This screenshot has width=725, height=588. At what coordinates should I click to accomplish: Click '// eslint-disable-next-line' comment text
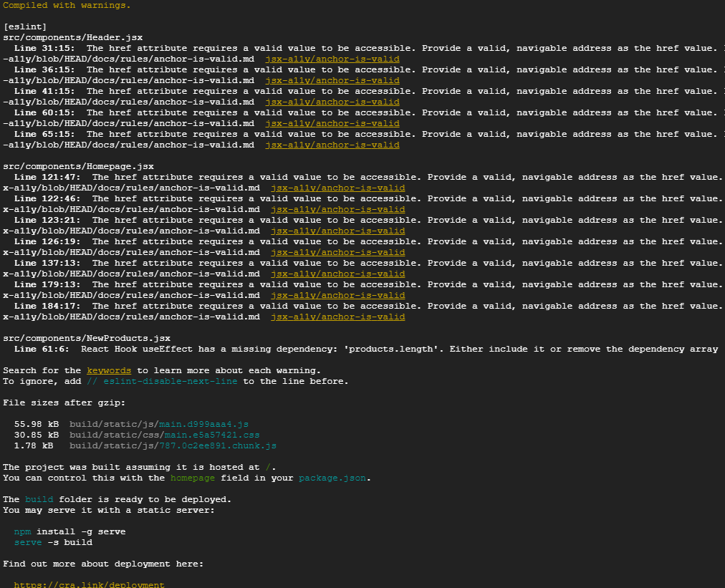click(x=162, y=381)
